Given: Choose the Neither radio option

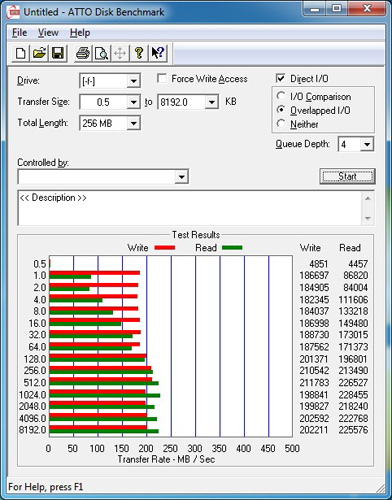Looking at the screenshot, I should (x=281, y=124).
